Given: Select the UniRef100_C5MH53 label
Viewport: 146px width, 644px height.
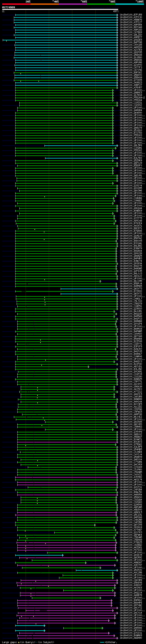Looking at the screenshot, I should 131,427.
